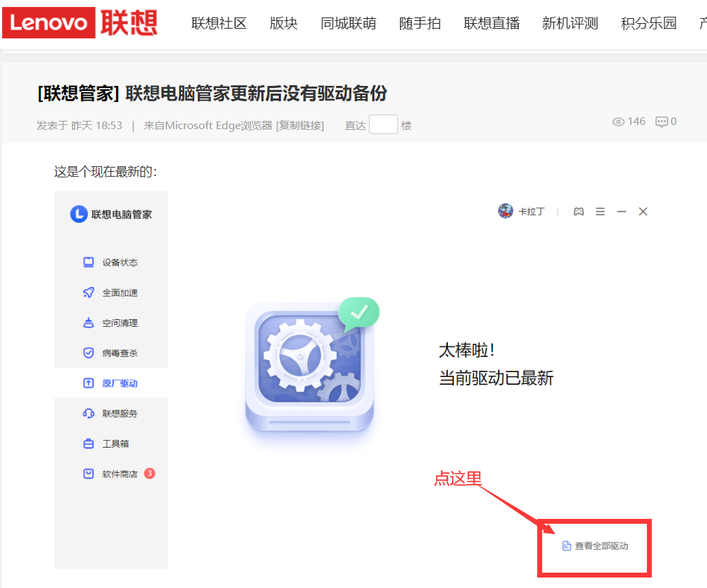This screenshot has width=707, height=588.
Task: Click the eye view-count icon
Action: coord(618,122)
